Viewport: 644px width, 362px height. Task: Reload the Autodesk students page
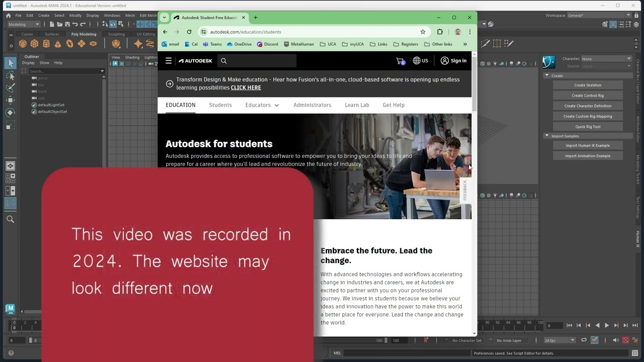[x=189, y=32]
